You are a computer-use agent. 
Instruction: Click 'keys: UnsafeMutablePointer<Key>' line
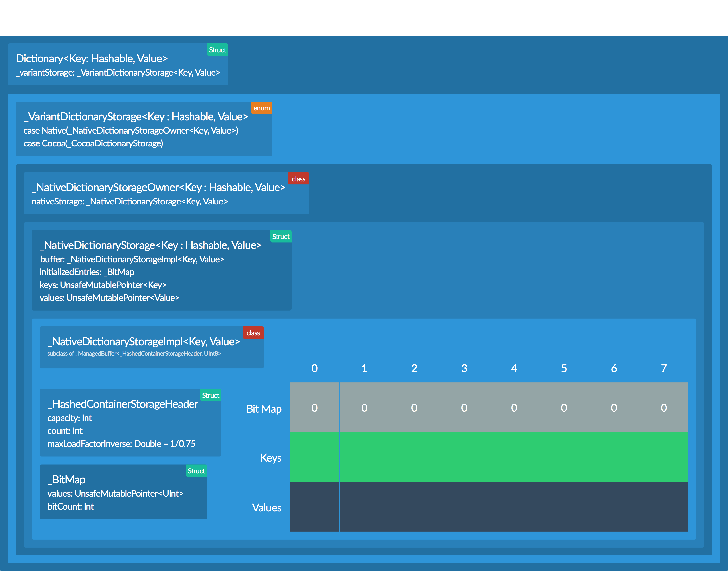103,285
